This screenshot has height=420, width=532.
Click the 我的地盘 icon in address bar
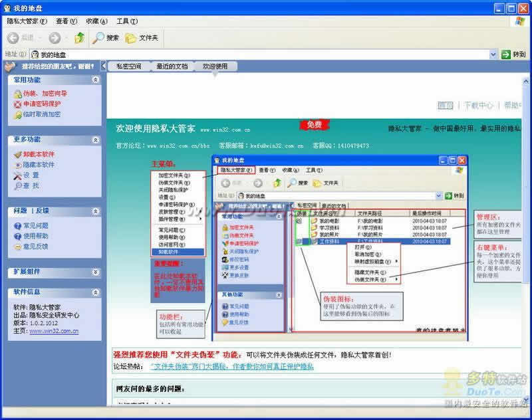click(35, 54)
